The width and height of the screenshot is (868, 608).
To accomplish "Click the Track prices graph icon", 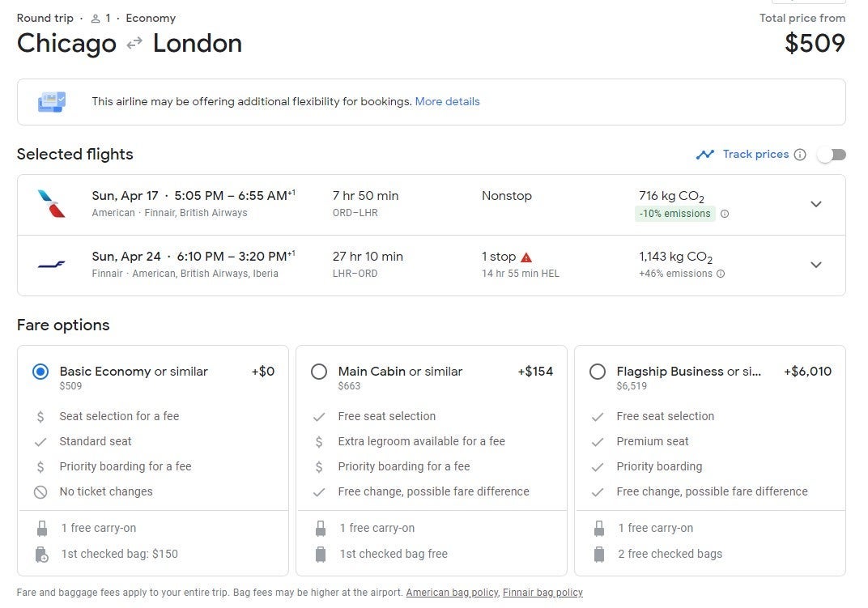I will point(705,155).
